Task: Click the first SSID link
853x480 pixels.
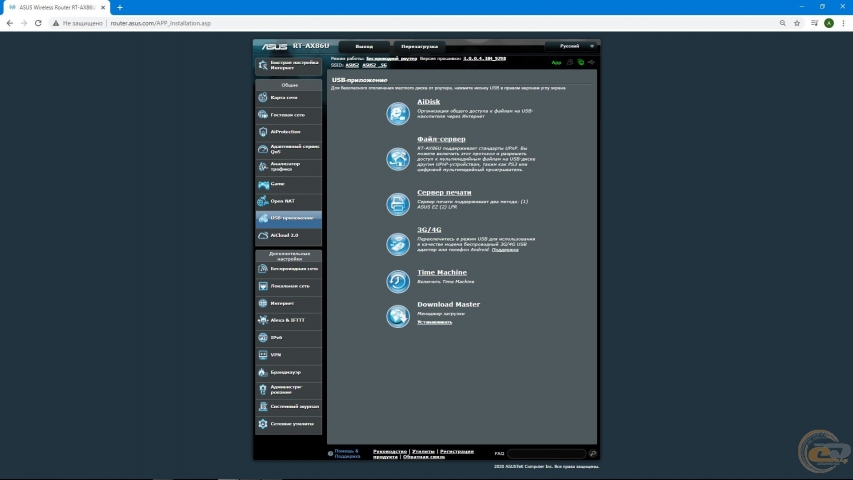Action: pyautogui.click(x=352, y=65)
